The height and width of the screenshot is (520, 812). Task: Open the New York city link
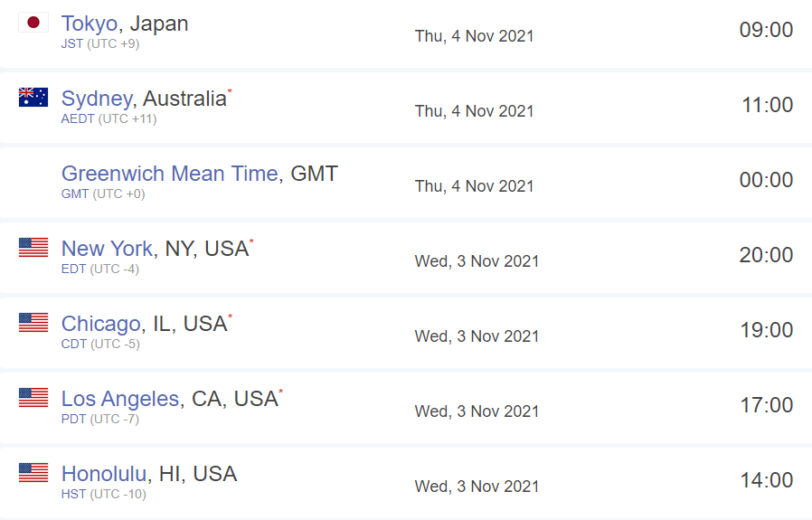tap(108, 249)
